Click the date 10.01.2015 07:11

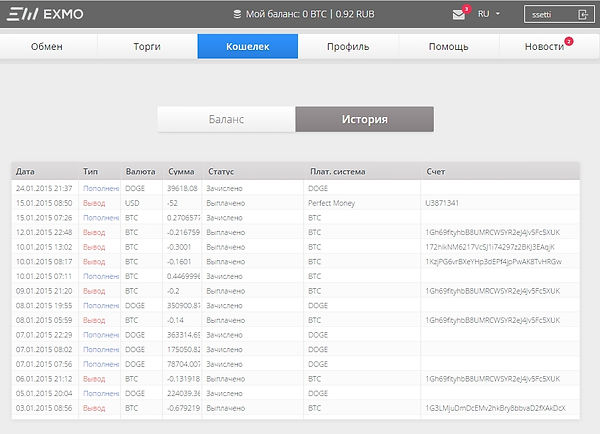tap(44, 276)
